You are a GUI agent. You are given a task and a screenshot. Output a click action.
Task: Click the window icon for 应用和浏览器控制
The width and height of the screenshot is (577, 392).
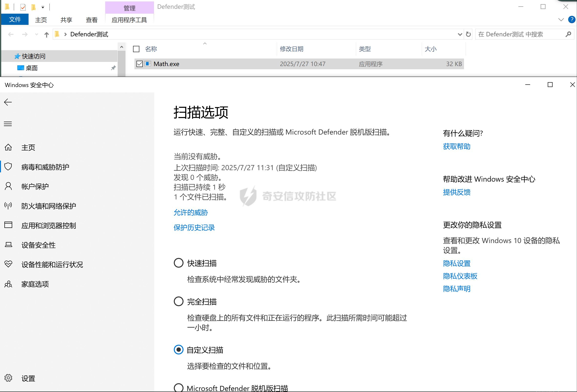8,225
